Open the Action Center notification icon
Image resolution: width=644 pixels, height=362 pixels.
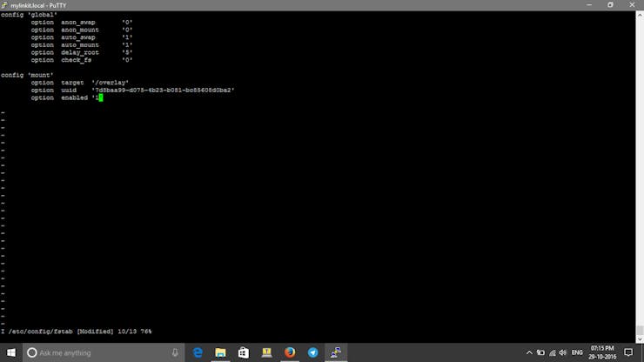pos(628,352)
